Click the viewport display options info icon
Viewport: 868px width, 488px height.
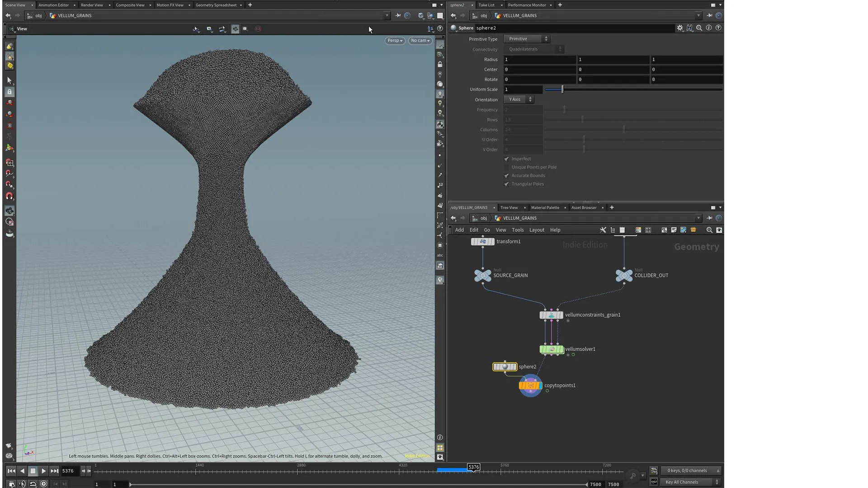click(440, 437)
